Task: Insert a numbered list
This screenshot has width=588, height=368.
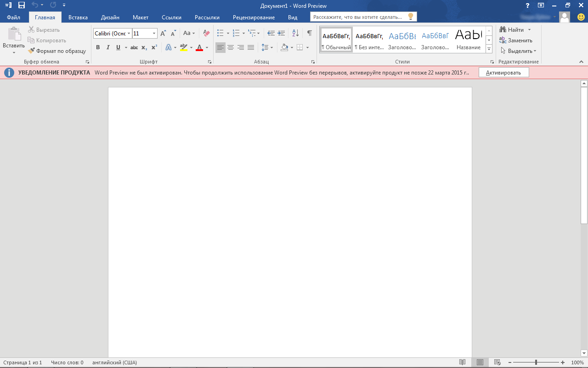Action: (236, 33)
